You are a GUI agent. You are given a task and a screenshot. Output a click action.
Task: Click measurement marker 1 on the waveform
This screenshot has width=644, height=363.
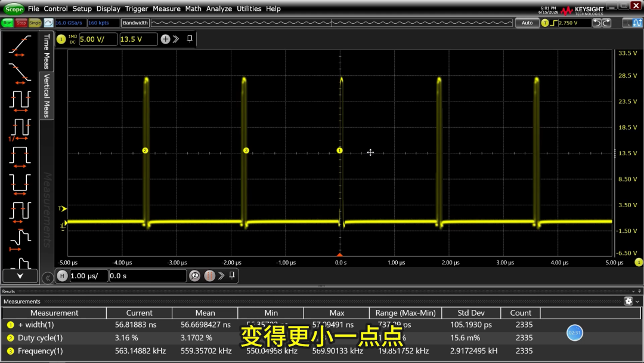339,150
